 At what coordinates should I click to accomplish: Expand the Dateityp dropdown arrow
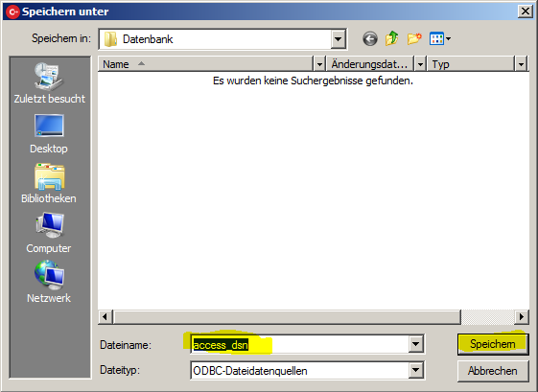tap(415, 370)
